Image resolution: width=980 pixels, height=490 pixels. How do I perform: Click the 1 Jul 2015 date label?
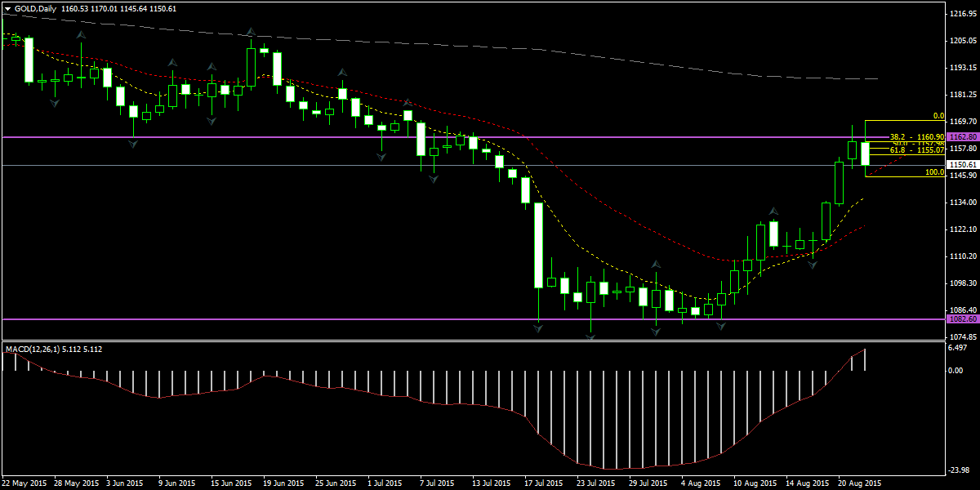[x=385, y=483]
